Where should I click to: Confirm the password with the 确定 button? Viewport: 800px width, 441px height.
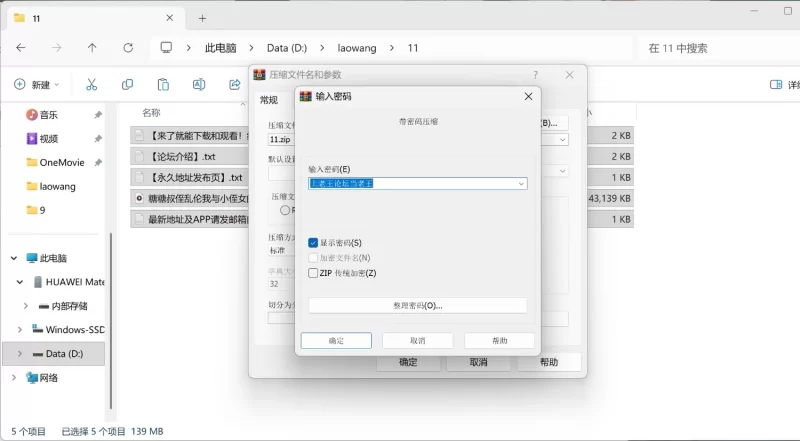(x=336, y=341)
